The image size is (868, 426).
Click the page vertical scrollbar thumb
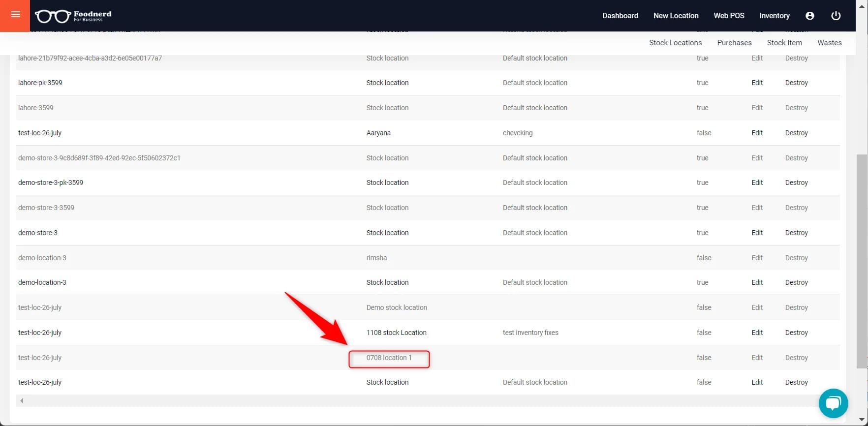click(x=862, y=261)
